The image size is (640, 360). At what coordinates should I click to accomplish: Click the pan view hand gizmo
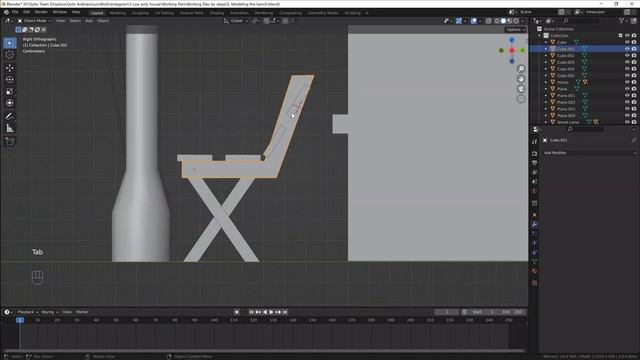coord(521,79)
